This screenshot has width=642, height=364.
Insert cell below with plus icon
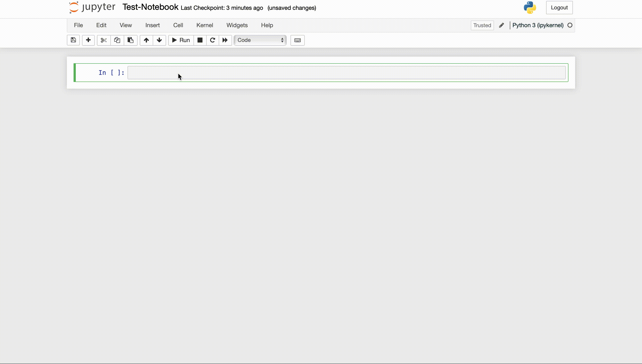(88, 40)
